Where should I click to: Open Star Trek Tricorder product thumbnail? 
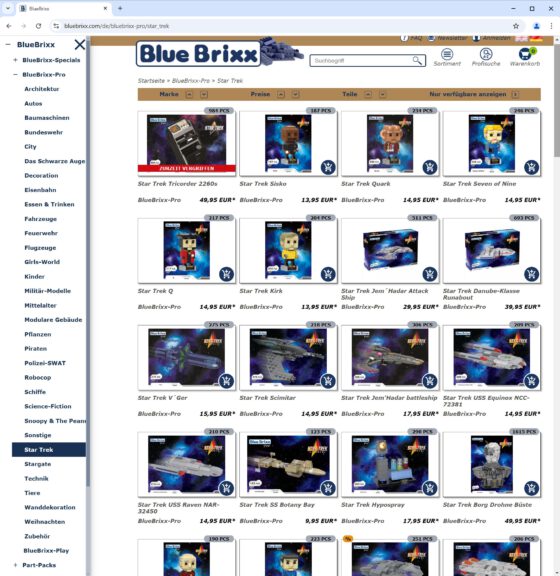click(187, 144)
